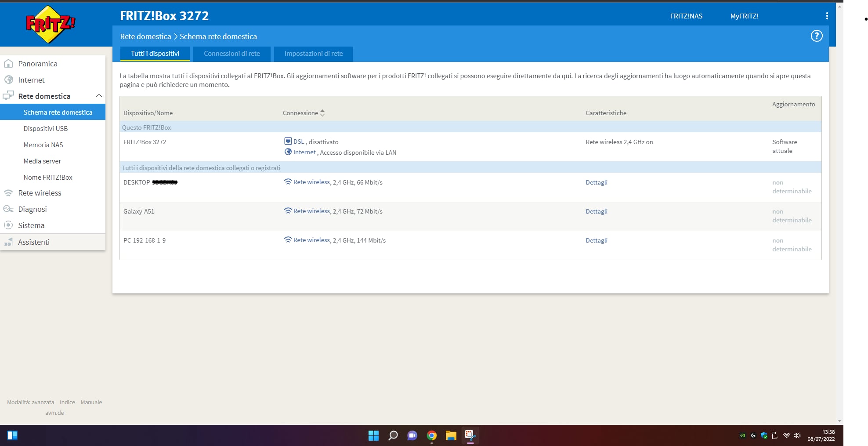This screenshot has height=446, width=868.
Task: Open the Windows Start menu in the center
Action: (373, 435)
